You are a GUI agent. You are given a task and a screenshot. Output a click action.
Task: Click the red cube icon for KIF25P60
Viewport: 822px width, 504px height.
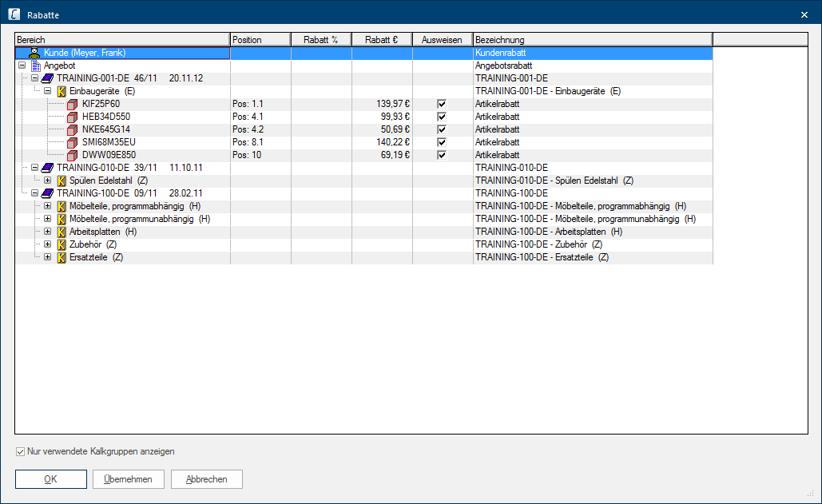click(x=73, y=104)
